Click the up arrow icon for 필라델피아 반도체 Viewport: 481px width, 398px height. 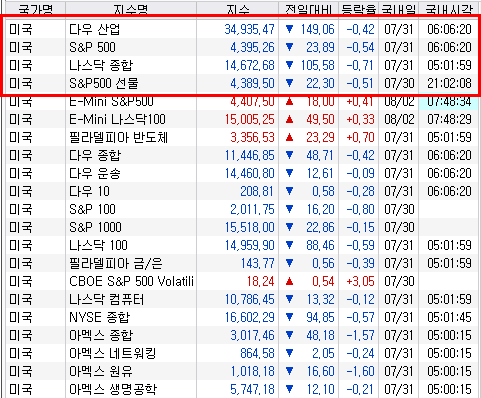coord(290,137)
